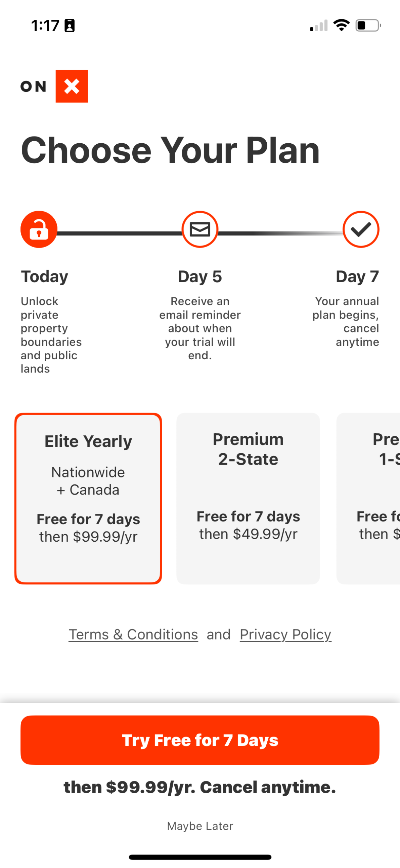Tap the envelope email reminder icon

(200, 229)
